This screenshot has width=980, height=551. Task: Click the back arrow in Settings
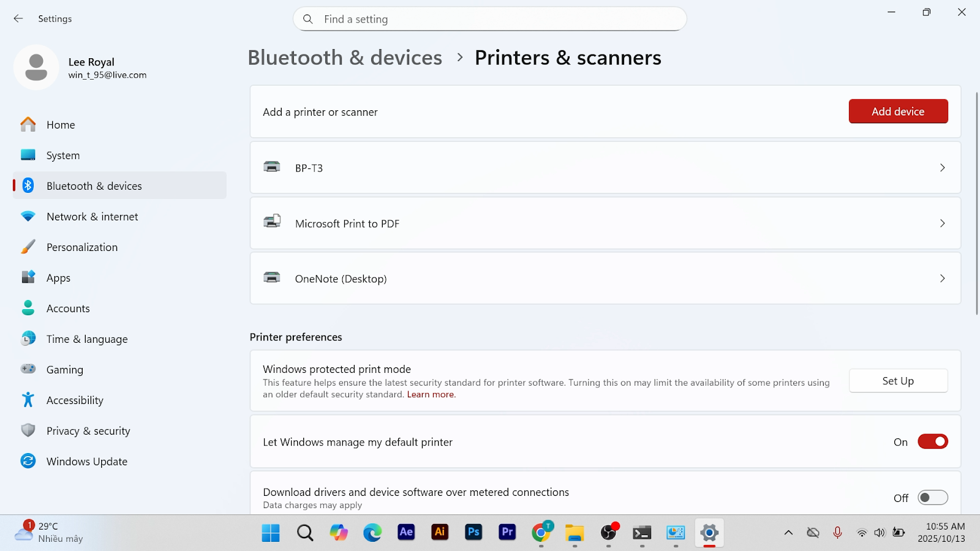click(x=18, y=19)
